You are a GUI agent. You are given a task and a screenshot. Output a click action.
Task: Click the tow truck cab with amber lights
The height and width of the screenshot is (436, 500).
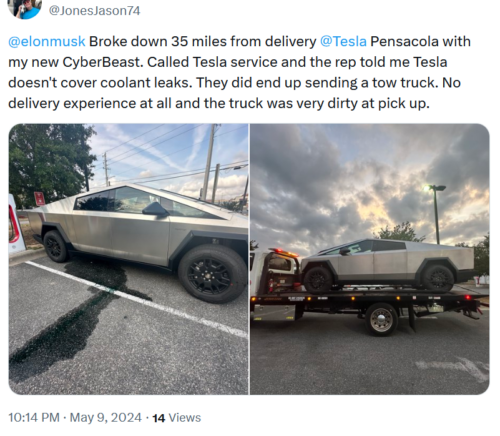pyautogui.click(x=277, y=271)
